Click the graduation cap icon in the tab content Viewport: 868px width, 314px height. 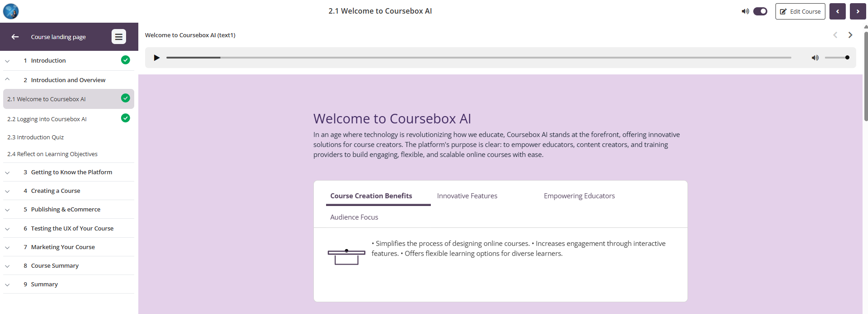tap(346, 257)
